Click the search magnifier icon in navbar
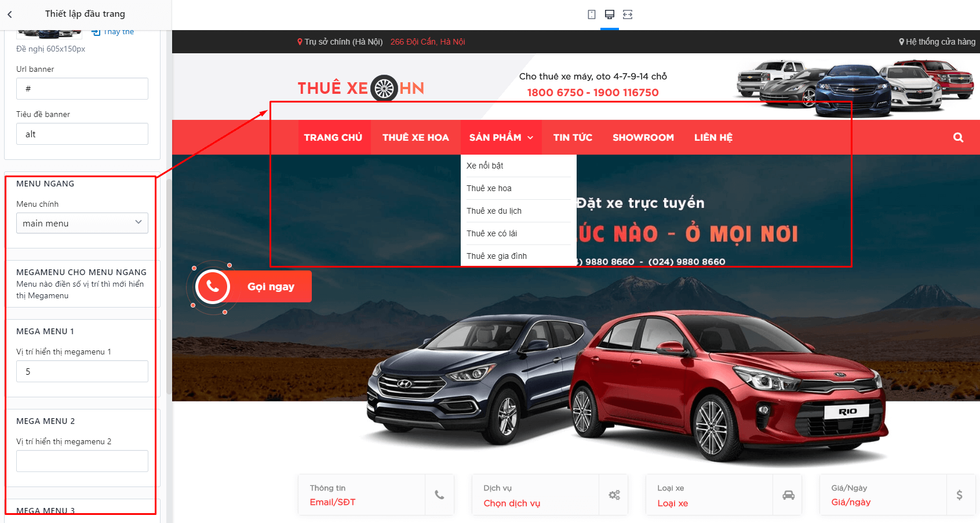The image size is (980, 523). coord(959,137)
